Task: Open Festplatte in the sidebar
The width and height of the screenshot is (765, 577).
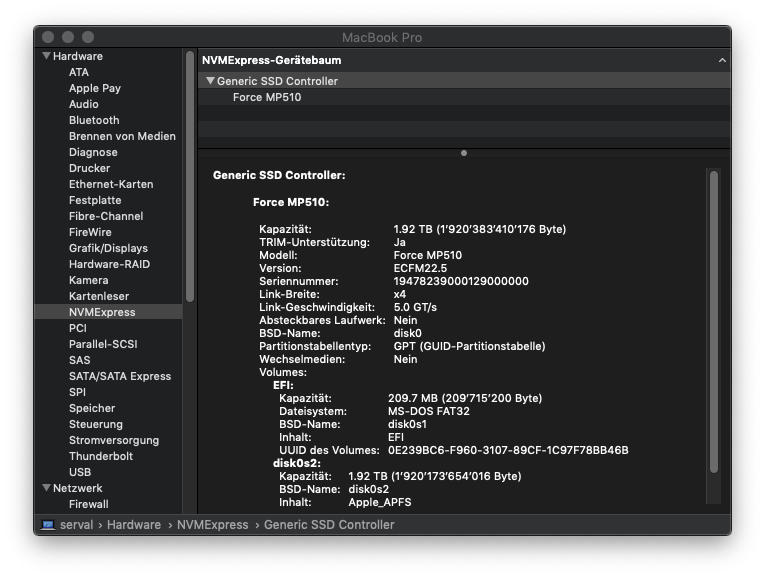Action: click(x=95, y=200)
